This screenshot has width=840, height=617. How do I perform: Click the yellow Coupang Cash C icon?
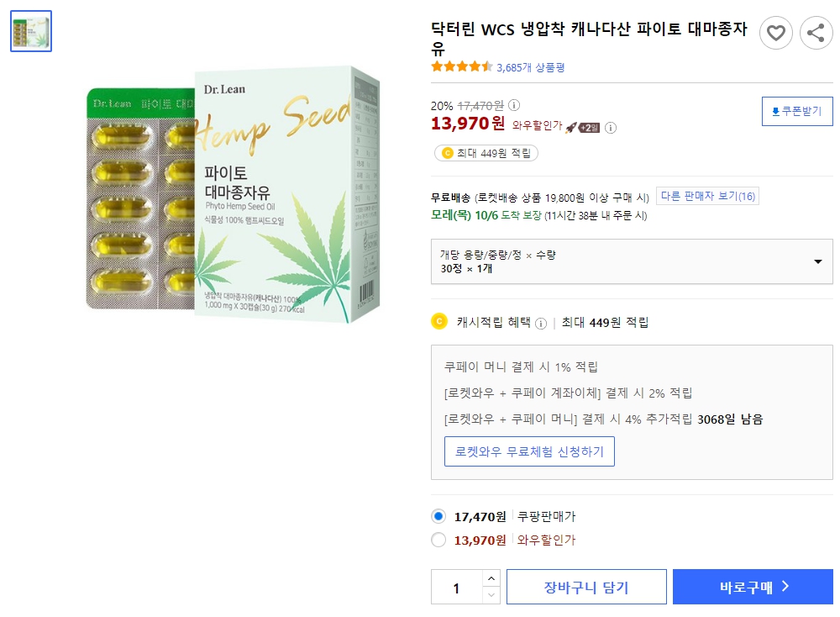click(x=438, y=320)
